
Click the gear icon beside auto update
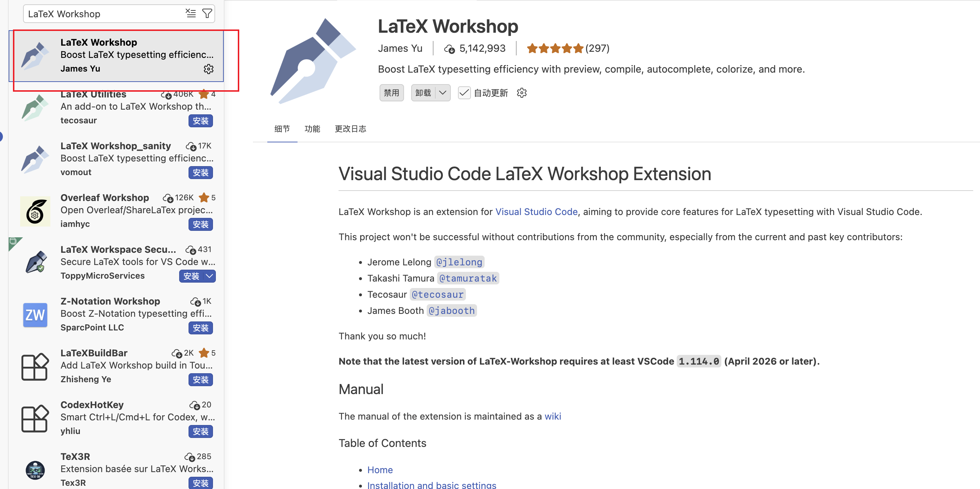pos(522,93)
